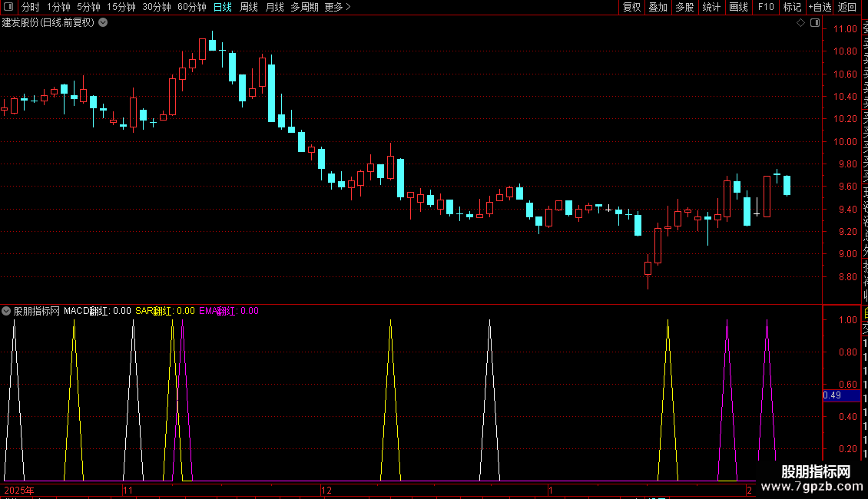Select the 5分钟 period

pos(88,7)
